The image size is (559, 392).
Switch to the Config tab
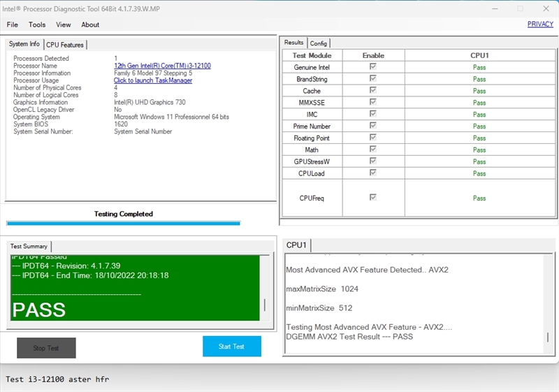319,43
